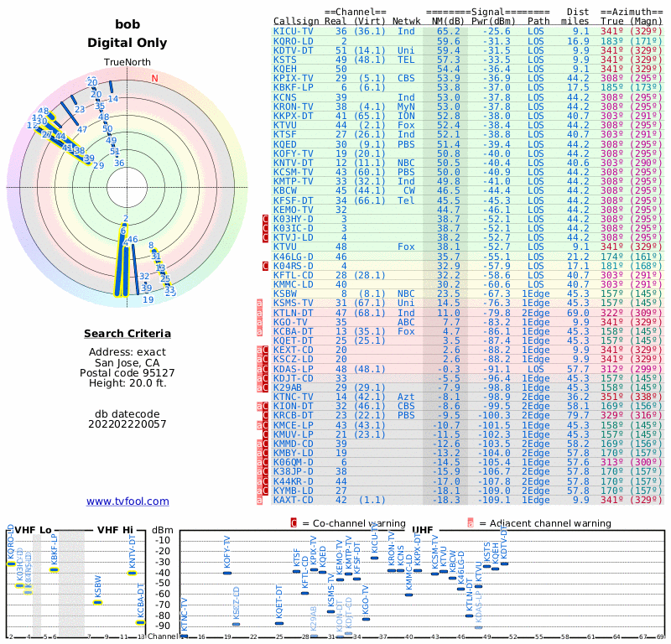Select KQEH callsign in the table
The height and width of the screenshot is (644, 671).
pos(285,69)
